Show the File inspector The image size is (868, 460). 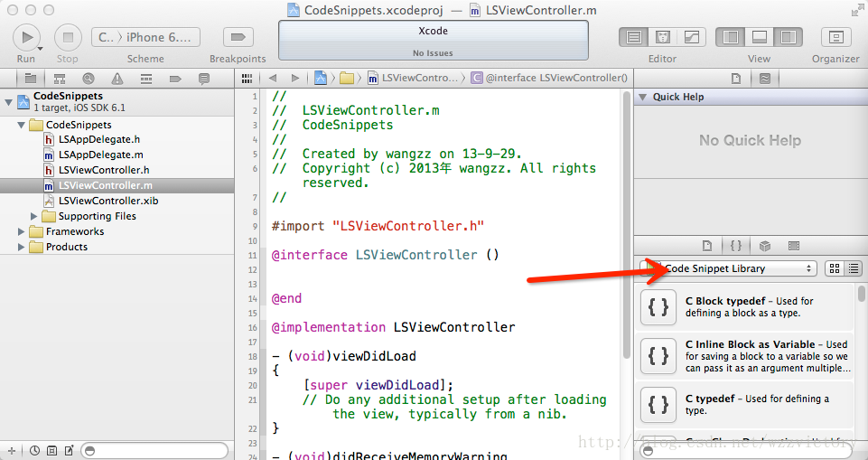pyautogui.click(x=736, y=79)
